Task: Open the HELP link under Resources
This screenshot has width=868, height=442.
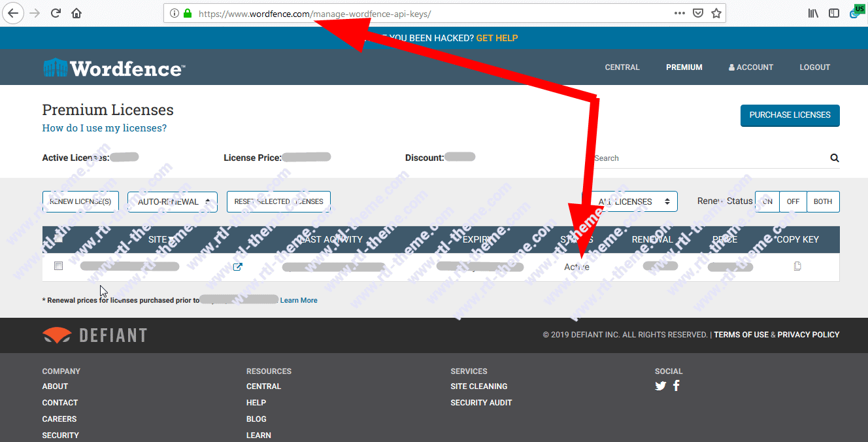Action: tap(256, 403)
